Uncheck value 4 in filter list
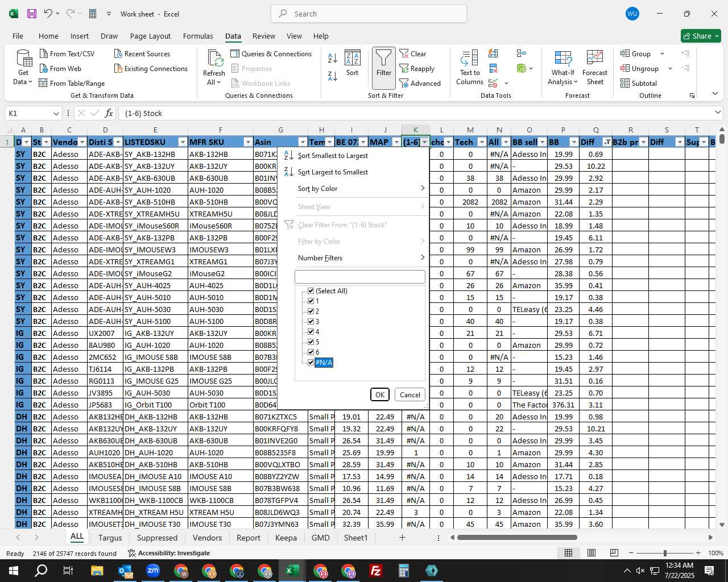The image size is (728, 582). [311, 331]
